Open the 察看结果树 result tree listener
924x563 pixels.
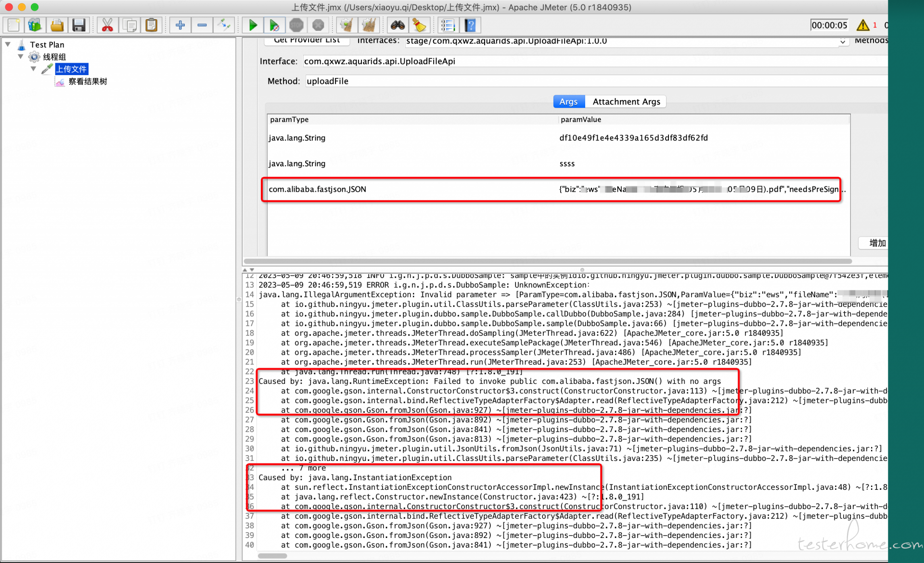click(x=88, y=81)
